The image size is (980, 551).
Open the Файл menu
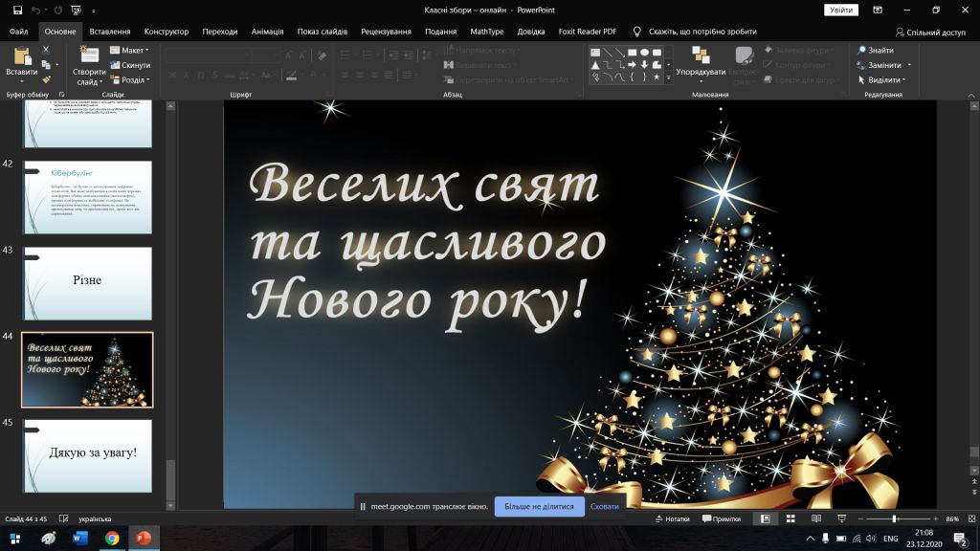tap(19, 32)
